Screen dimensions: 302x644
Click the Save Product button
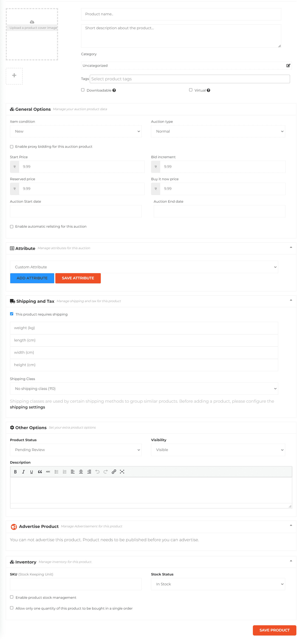point(274,630)
